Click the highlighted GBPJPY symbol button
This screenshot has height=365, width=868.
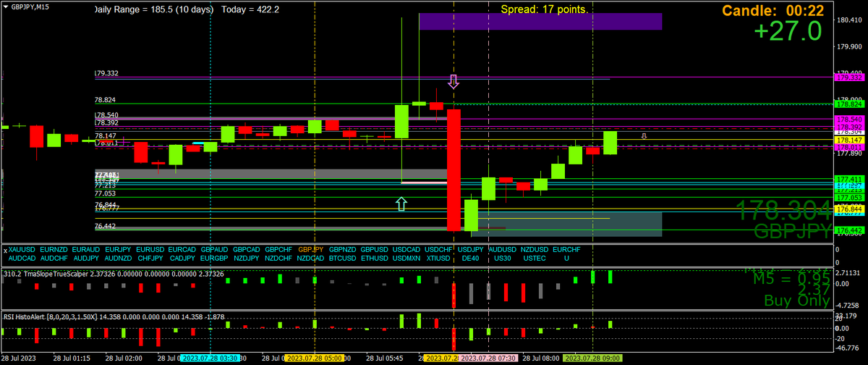point(311,248)
